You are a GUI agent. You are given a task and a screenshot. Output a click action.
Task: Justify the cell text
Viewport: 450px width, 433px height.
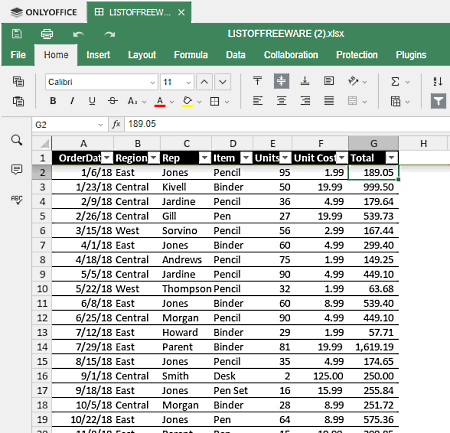329,101
